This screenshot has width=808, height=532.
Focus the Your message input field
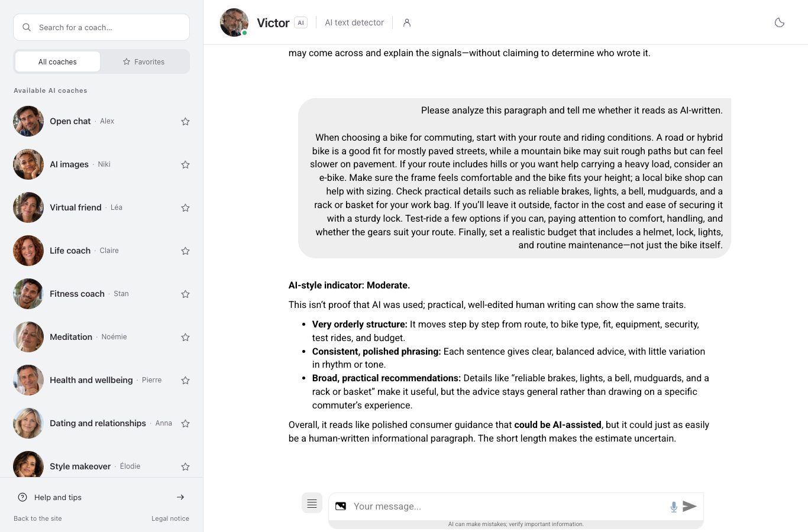click(x=509, y=506)
